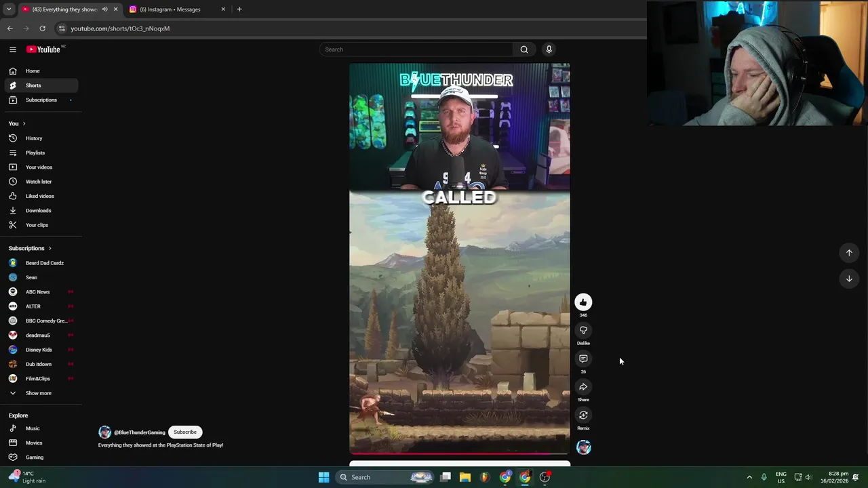Remix this Short

(583, 415)
